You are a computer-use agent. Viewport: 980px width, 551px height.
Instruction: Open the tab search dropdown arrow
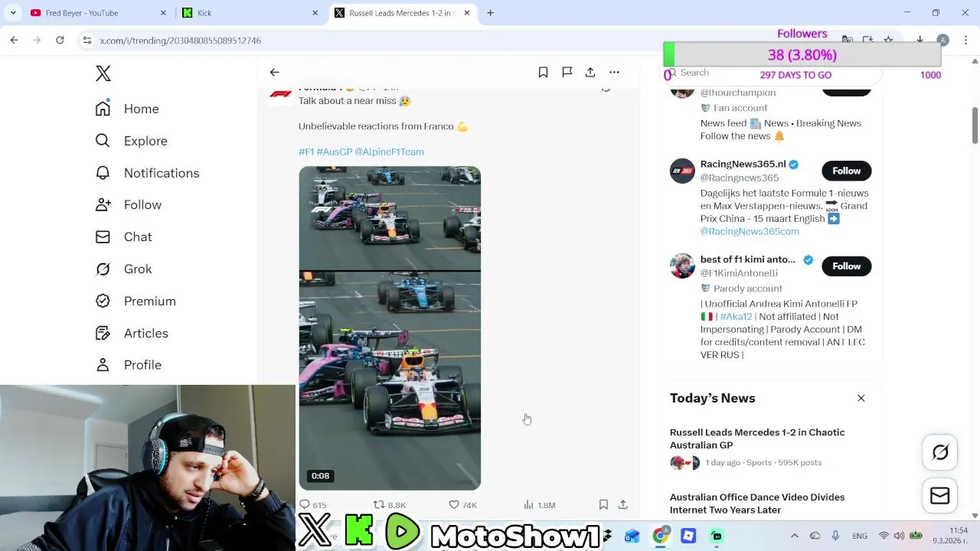click(x=13, y=13)
